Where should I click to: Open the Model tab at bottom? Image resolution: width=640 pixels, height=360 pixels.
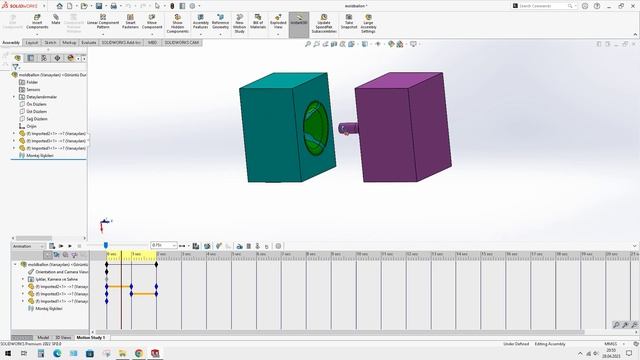tap(43, 338)
